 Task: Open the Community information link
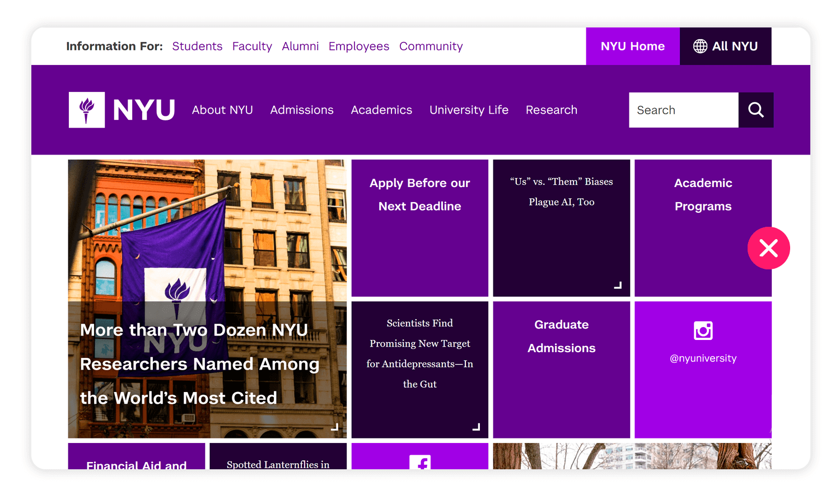click(x=431, y=46)
